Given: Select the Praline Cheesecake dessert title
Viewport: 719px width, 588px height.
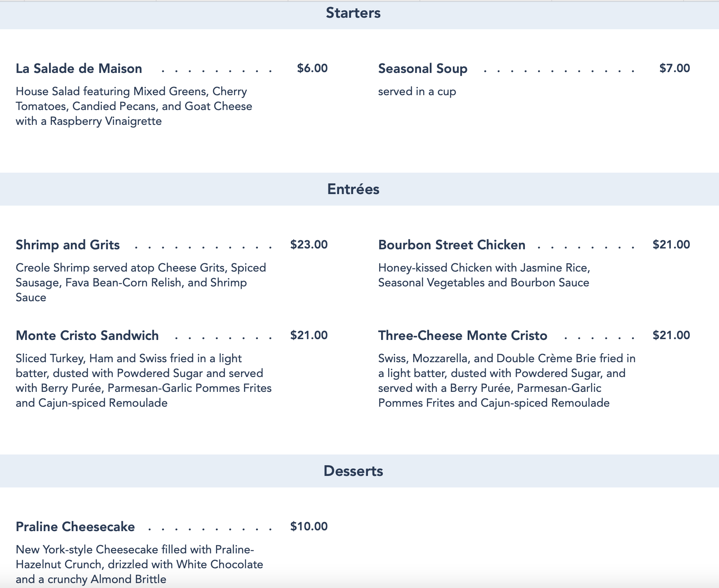Looking at the screenshot, I should click(x=75, y=527).
